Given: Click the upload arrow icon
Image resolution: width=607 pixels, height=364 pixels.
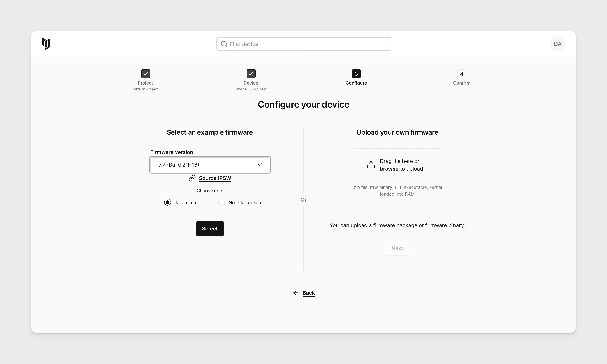Looking at the screenshot, I should [x=370, y=165].
